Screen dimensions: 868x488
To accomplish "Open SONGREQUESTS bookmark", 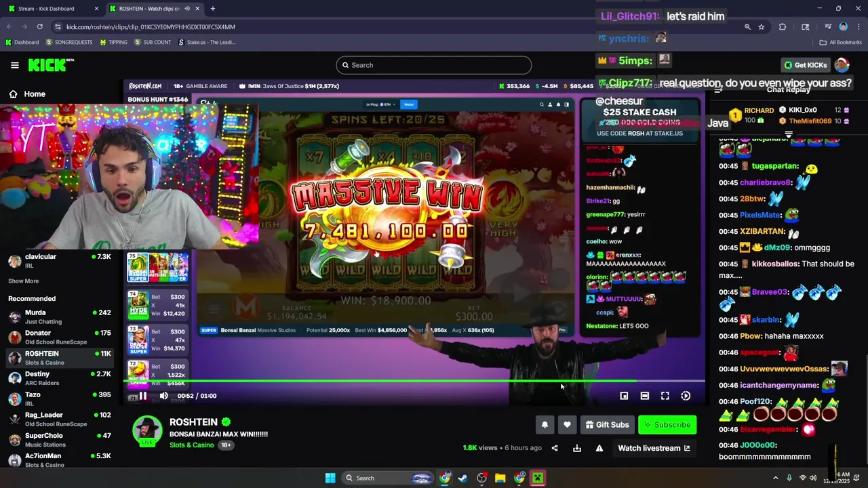I will click(x=69, y=42).
